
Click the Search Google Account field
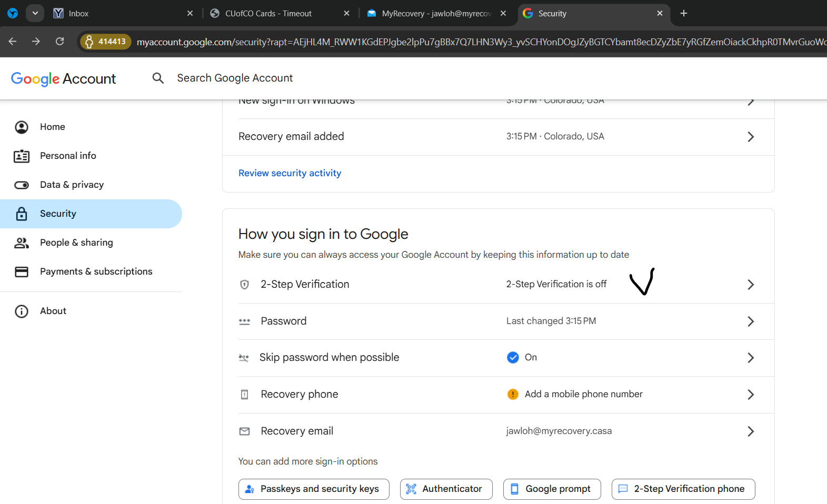(x=235, y=78)
